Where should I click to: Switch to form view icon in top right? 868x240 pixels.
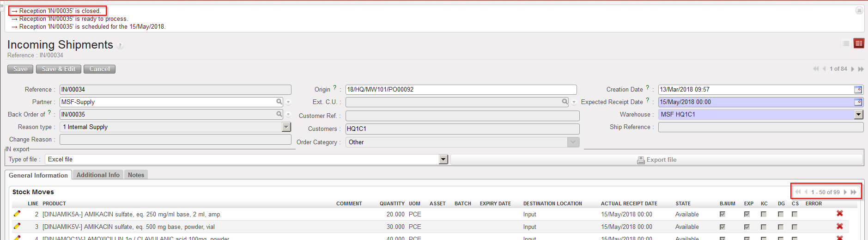click(859, 43)
